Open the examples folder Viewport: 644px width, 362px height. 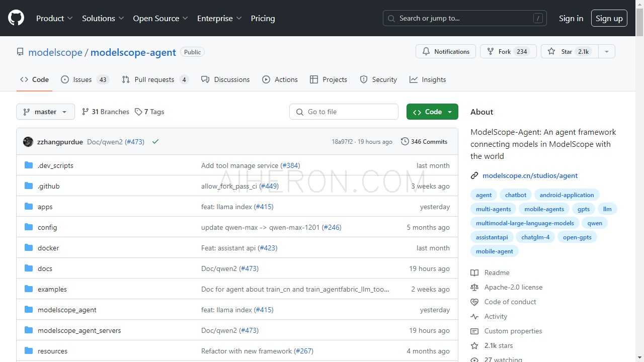coord(52,289)
